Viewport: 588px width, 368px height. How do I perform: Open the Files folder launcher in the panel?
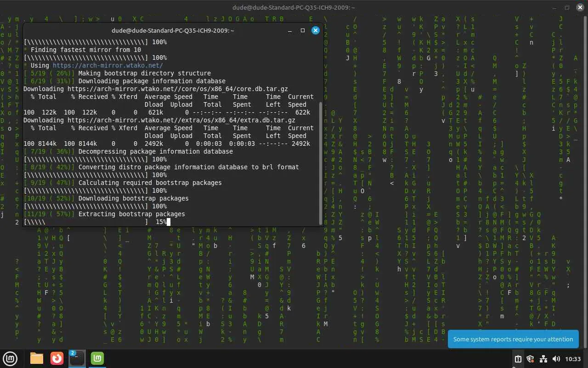point(37,358)
